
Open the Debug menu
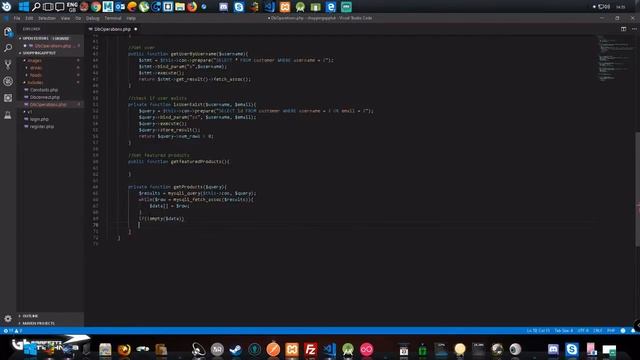click(93, 18)
